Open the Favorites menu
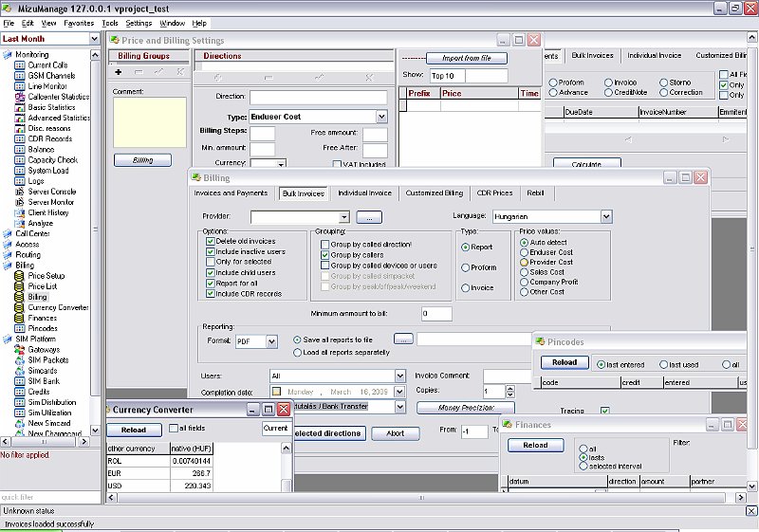The image size is (759, 532). click(79, 23)
